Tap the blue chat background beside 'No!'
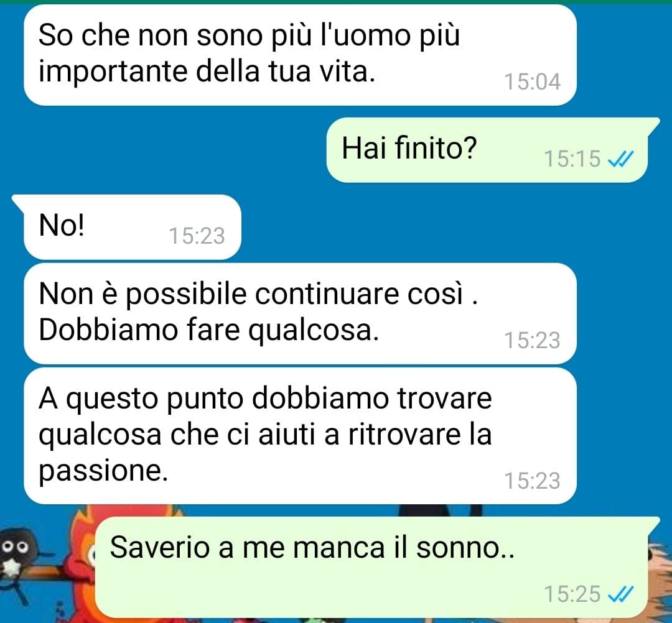This screenshot has width=672, height=623. 429,227
